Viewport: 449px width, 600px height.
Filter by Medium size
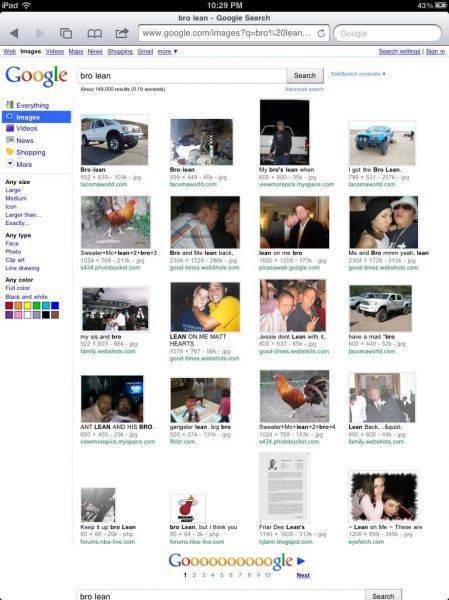point(16,198)
